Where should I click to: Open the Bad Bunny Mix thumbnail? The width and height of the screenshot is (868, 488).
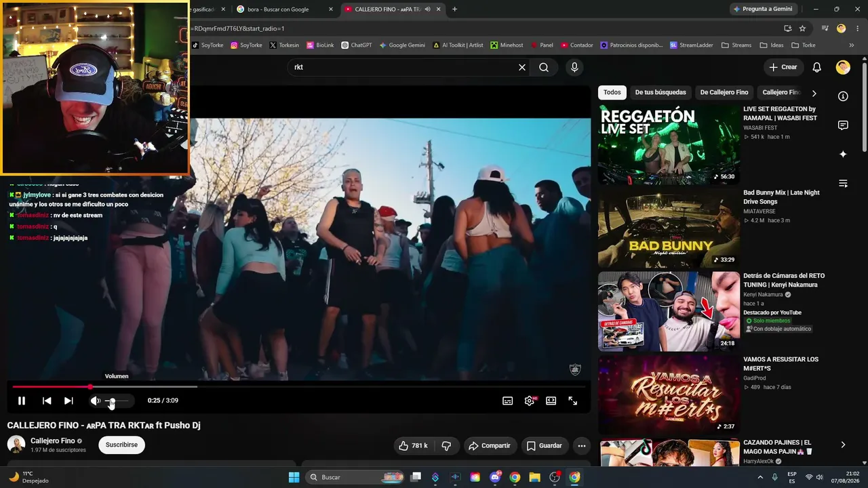click(669, 228)
